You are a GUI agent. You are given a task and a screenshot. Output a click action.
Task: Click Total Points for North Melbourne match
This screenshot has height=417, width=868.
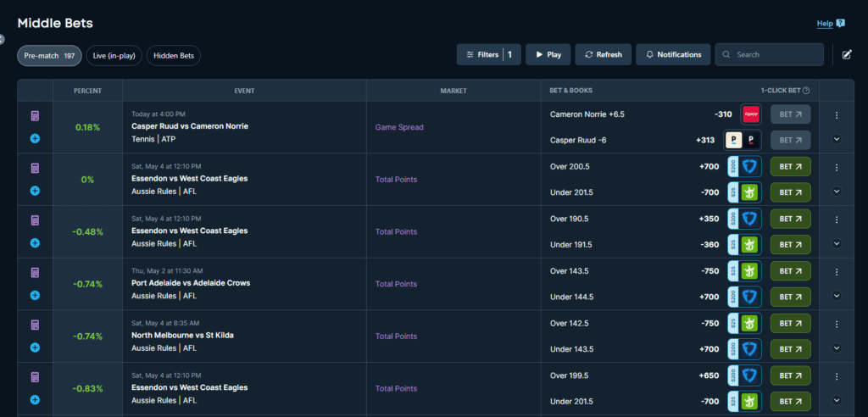[397, 336]
